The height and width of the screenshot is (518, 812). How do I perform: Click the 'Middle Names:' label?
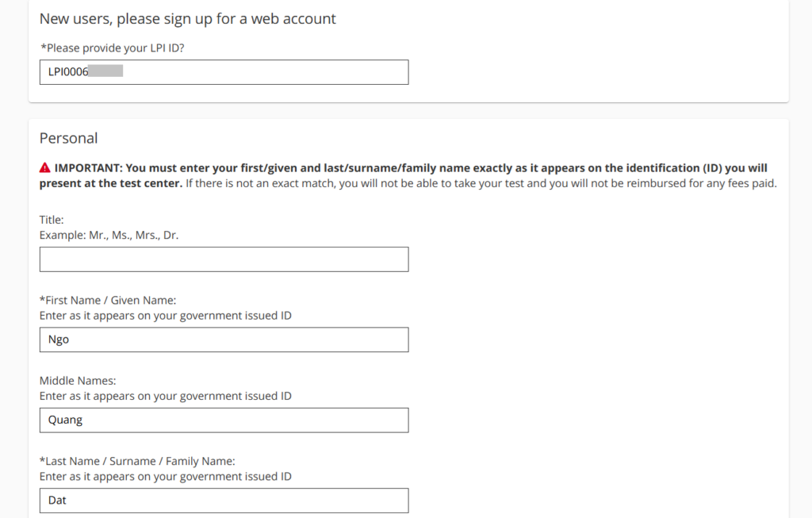click(x=78, y=381)
